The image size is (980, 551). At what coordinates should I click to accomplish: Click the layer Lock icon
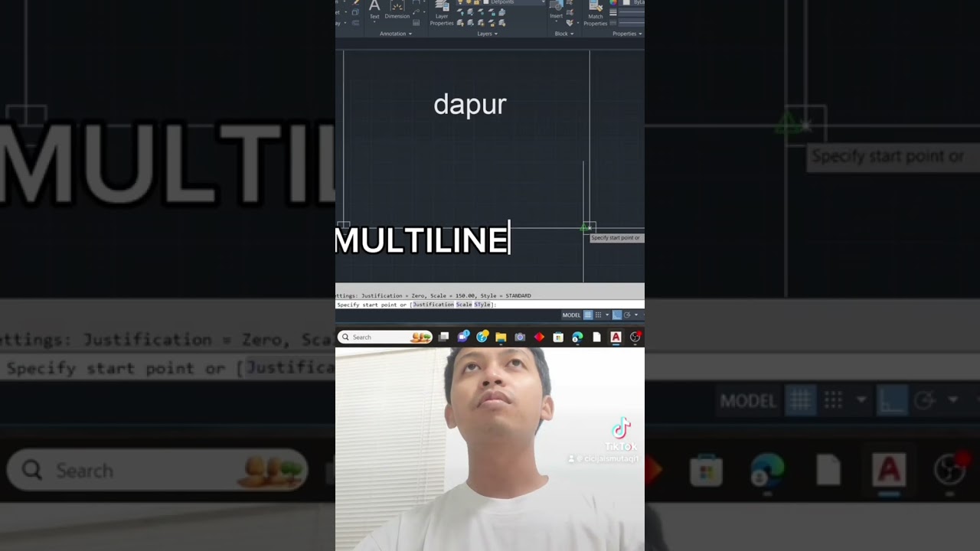[x=492, y=11]
